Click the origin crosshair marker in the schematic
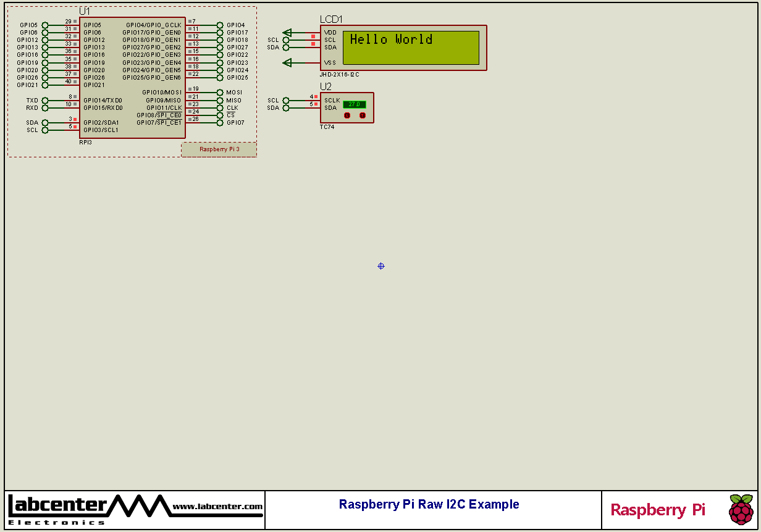Viewport: 761px width, 532px height. [x=380, y=266]
